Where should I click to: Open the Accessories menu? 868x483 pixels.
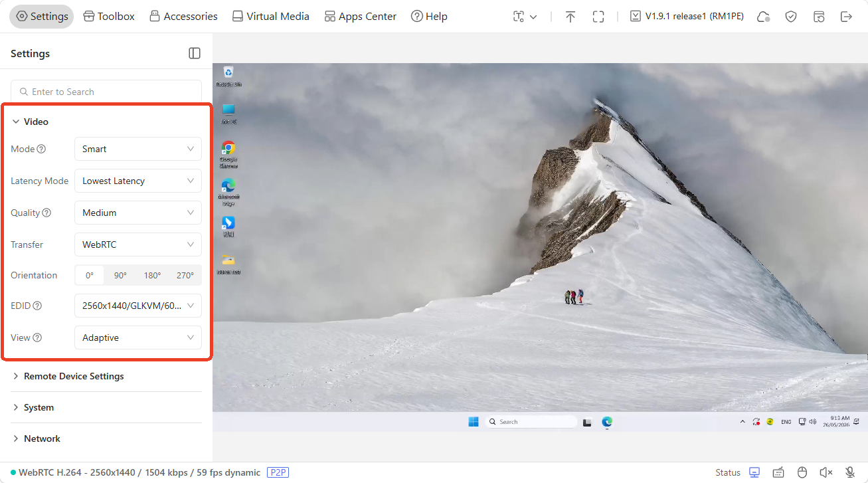click(183, 17)
